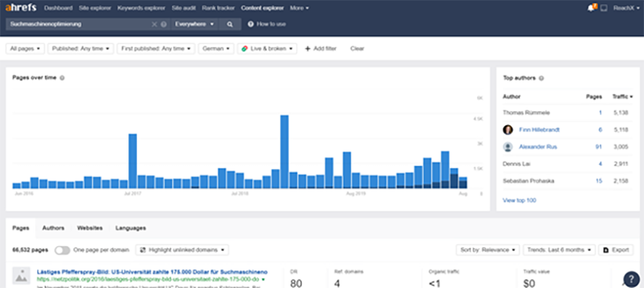Run search with the magnifier button
This screenshot has width=644, height=288.
pyautogui.click(x=230, y=24)
